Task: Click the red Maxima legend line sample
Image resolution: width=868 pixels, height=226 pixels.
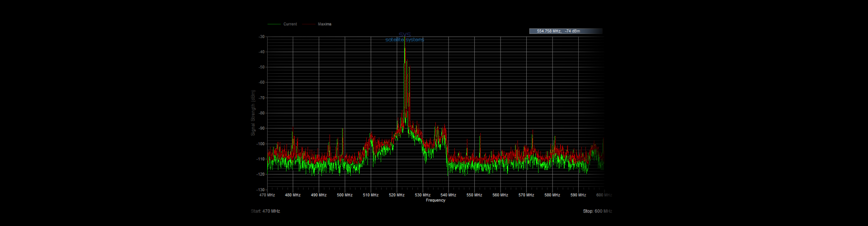Action: 309,24
